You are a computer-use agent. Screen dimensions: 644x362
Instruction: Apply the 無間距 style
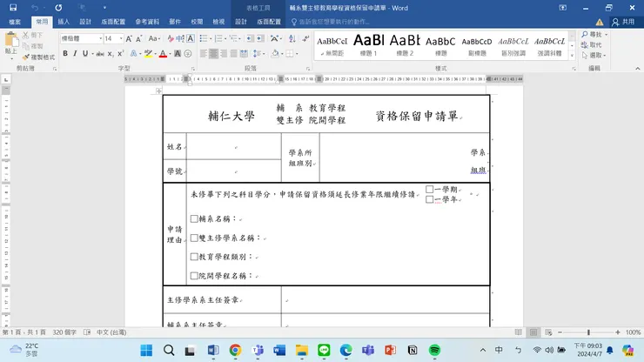pyautogui.click(x=332, y=45)
